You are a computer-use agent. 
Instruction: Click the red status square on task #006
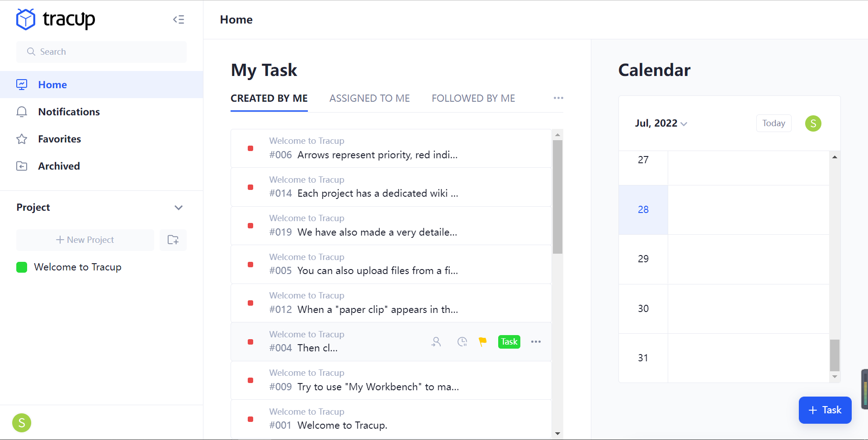point(250,148)
